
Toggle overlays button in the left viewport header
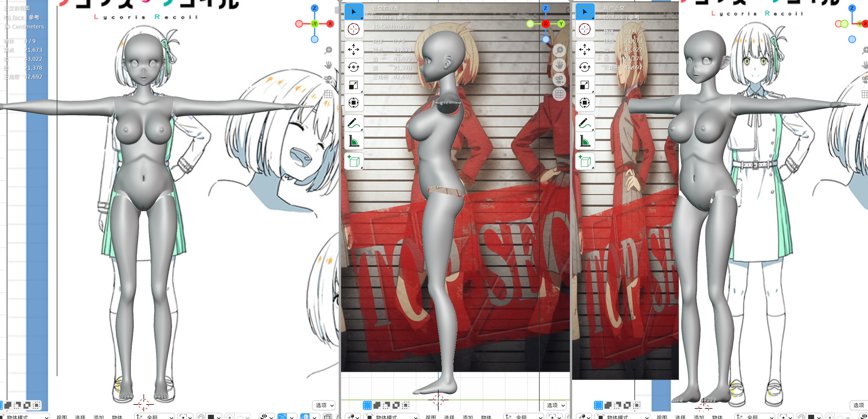305,417
